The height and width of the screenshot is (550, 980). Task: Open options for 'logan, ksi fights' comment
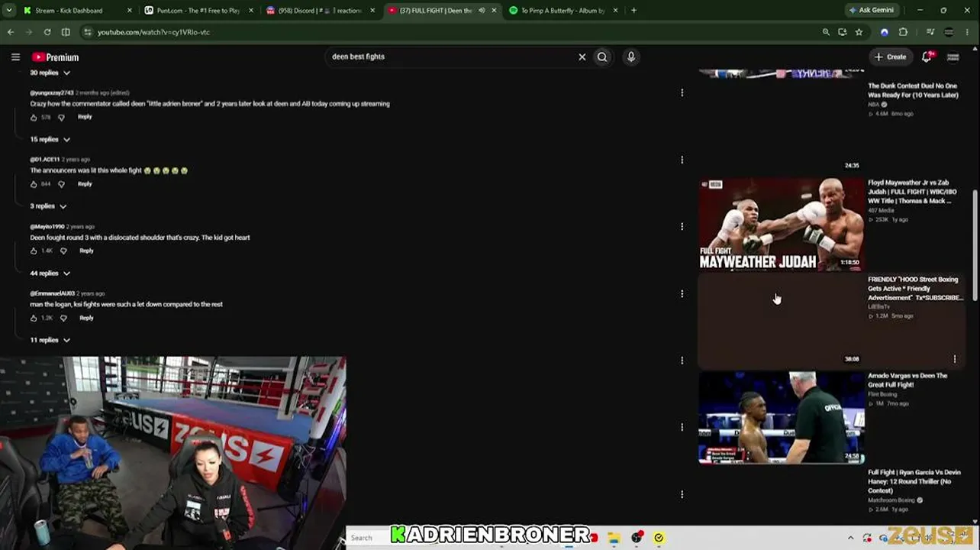point(682,293)
